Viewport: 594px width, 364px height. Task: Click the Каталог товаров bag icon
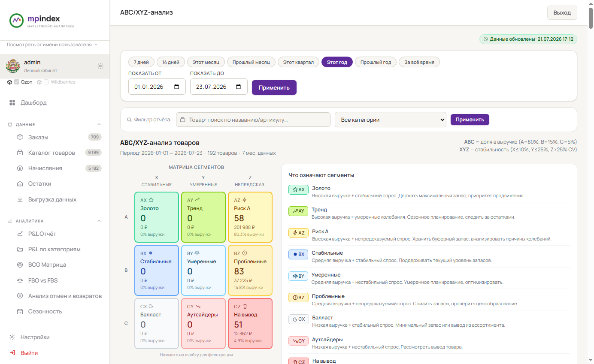click(20, 153)
